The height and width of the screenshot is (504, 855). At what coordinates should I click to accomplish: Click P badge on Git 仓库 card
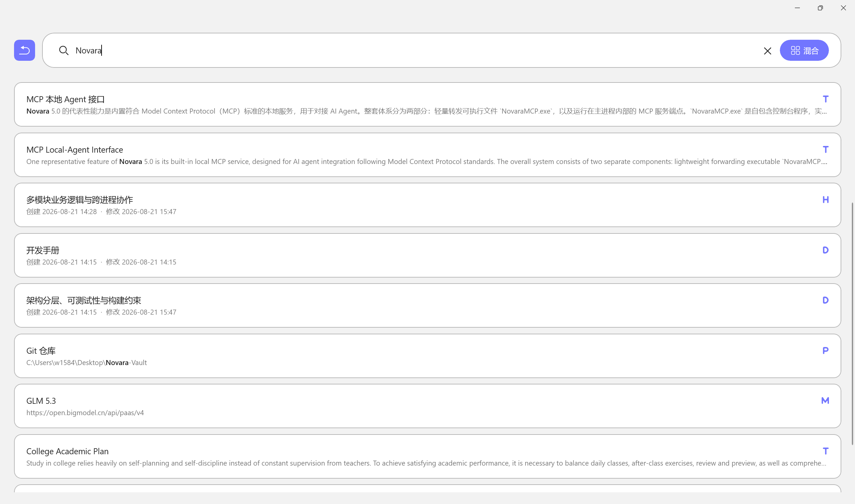tap(826, 350)
